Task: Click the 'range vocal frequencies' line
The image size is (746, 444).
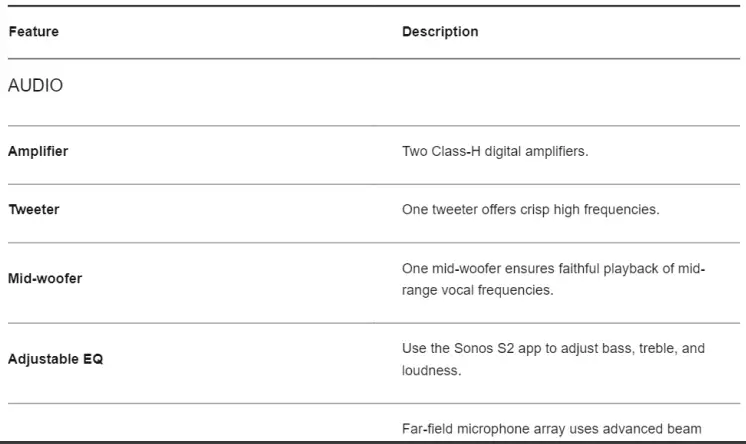Action: [477, 290]
